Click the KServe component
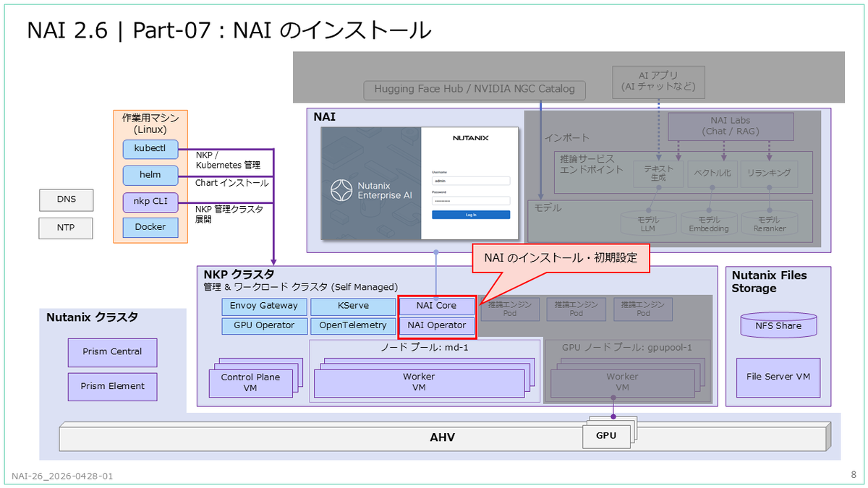 click(x=353, y=306)
